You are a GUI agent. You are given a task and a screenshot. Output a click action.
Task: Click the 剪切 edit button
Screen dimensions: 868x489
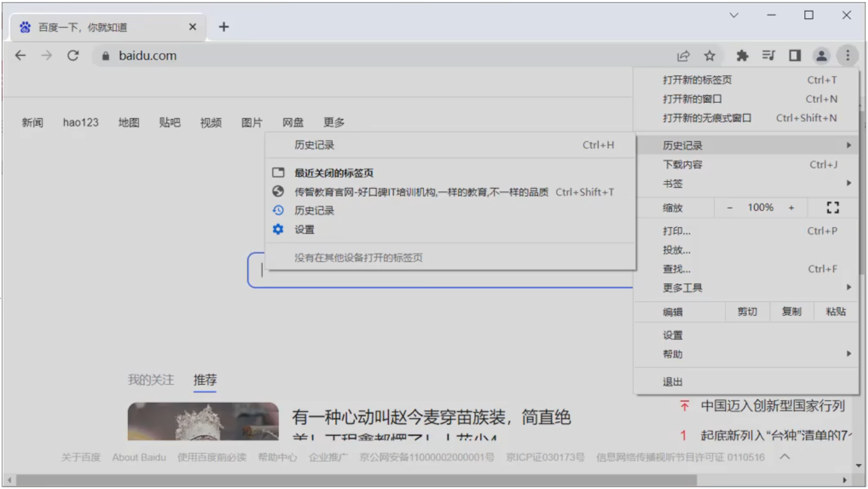tap(747, 312)
